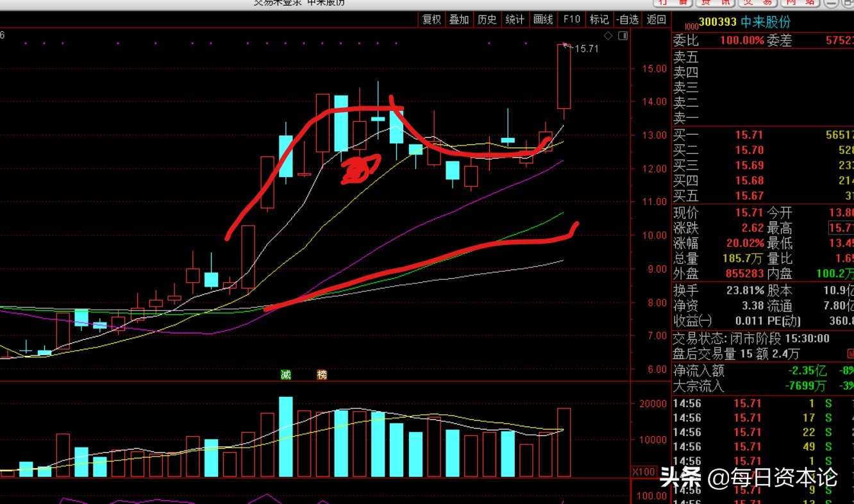Click the 14:56 trade row with volume 49

763,446
